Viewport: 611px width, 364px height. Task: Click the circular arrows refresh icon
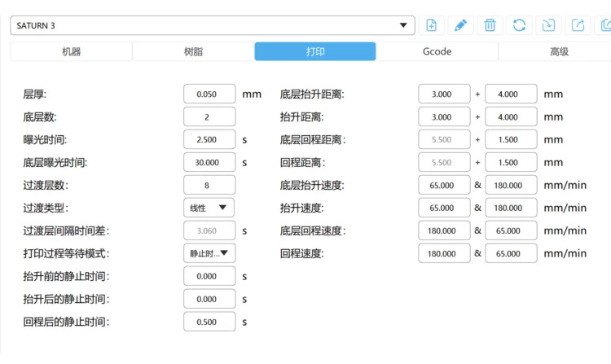[520, 25]
